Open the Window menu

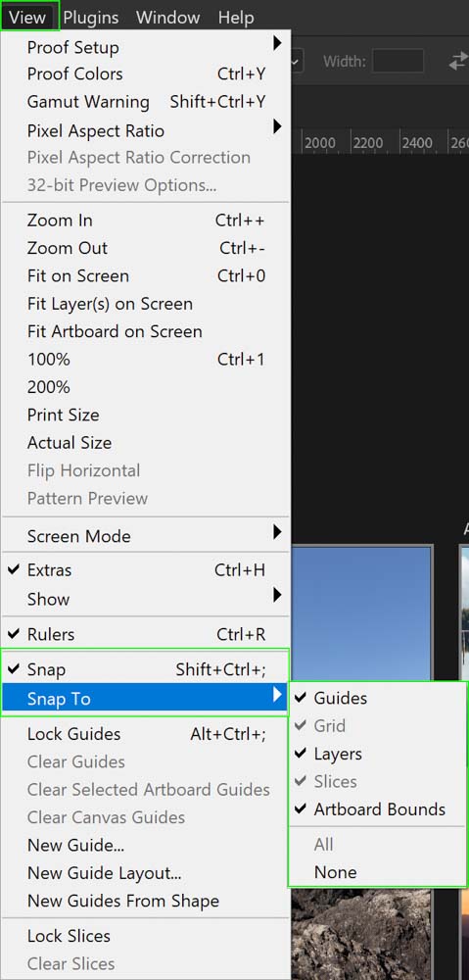(168, 17)
